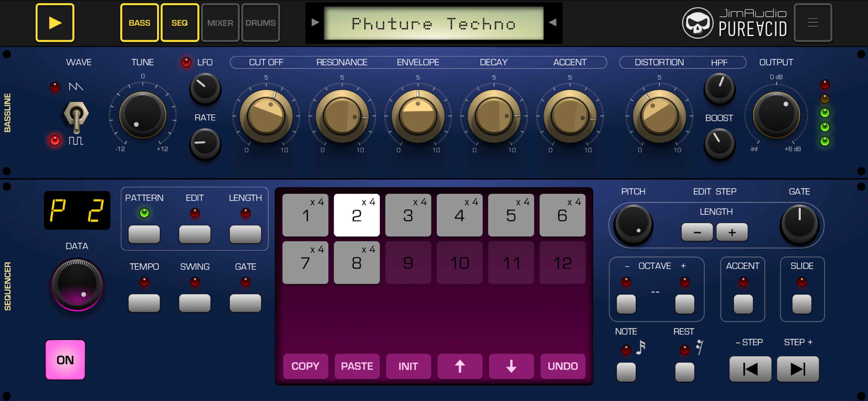868x401 pixels.
Task: Toggle the SLIDE step button
Action: point(801,303)
